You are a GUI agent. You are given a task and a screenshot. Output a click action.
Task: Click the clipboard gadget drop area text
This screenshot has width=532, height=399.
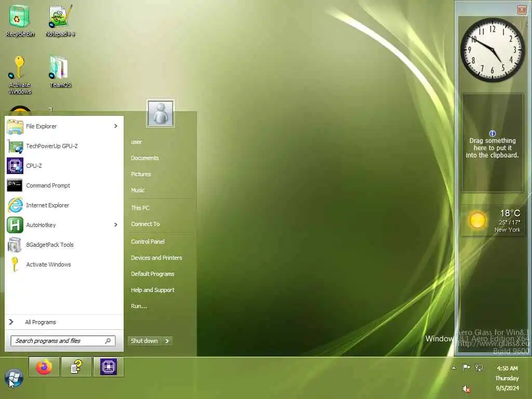click(493, 148)
